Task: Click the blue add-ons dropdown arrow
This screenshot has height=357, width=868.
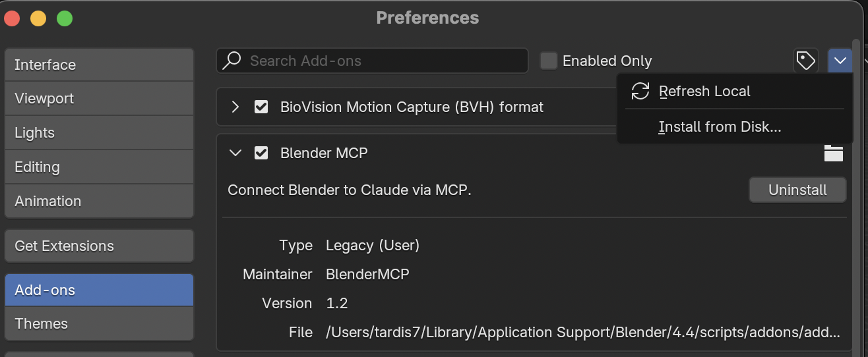Action: click(840, 61)
